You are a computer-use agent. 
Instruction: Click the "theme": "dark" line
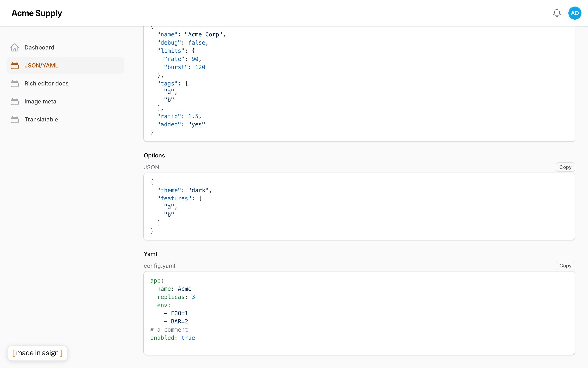(x=184, y=190)
